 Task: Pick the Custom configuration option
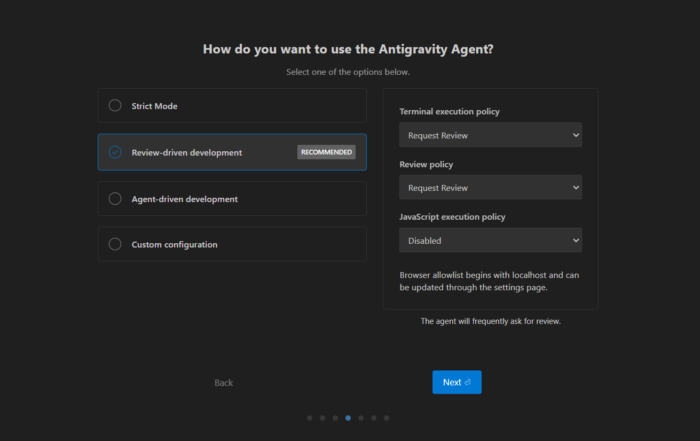click(x=115, y=244)
